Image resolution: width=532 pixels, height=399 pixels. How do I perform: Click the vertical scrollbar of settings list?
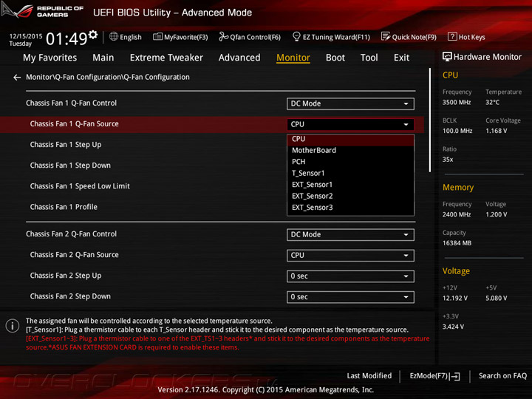tap(430, 120)
